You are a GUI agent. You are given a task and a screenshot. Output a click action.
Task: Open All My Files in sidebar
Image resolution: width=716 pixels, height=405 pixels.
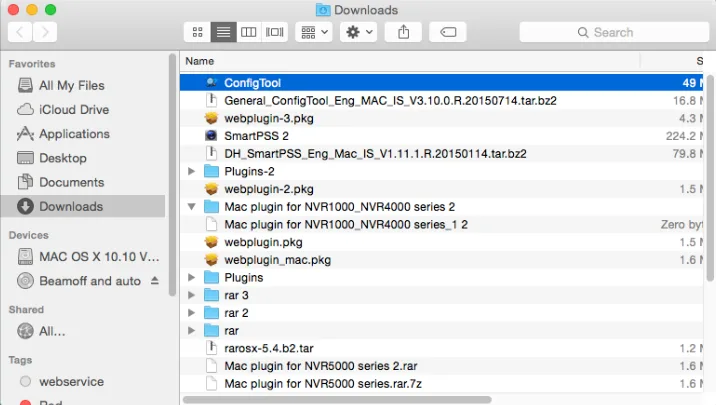pos(72,85)
